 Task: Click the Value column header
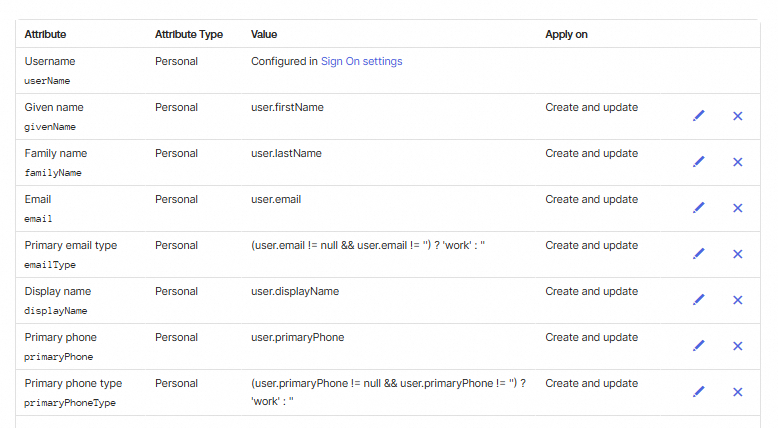click(265, 34)
